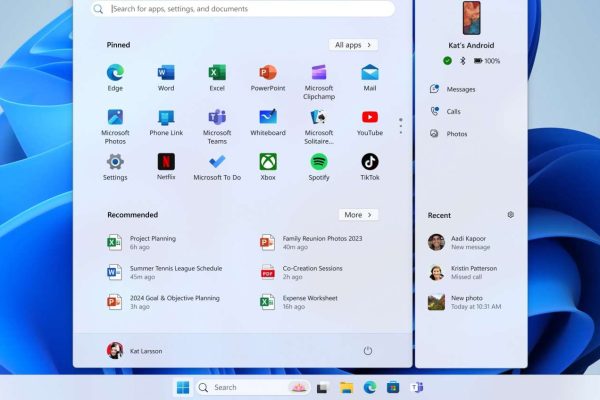Open the Edge pinned app
The image size is (600, 400).
click(x=115, y=78)
